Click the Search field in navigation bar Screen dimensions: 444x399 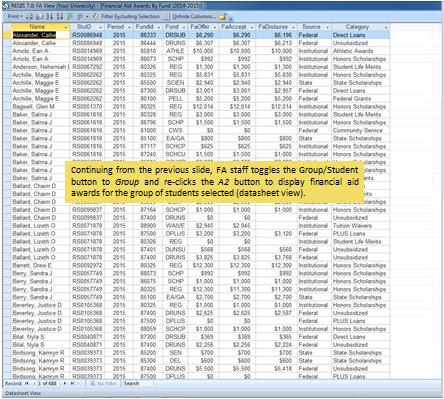click(x=138, y=383)
